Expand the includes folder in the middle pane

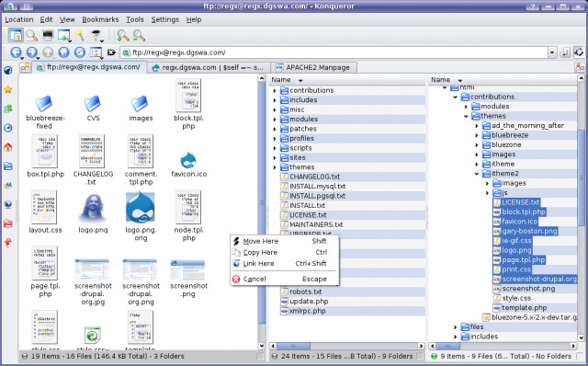(275, 100)
